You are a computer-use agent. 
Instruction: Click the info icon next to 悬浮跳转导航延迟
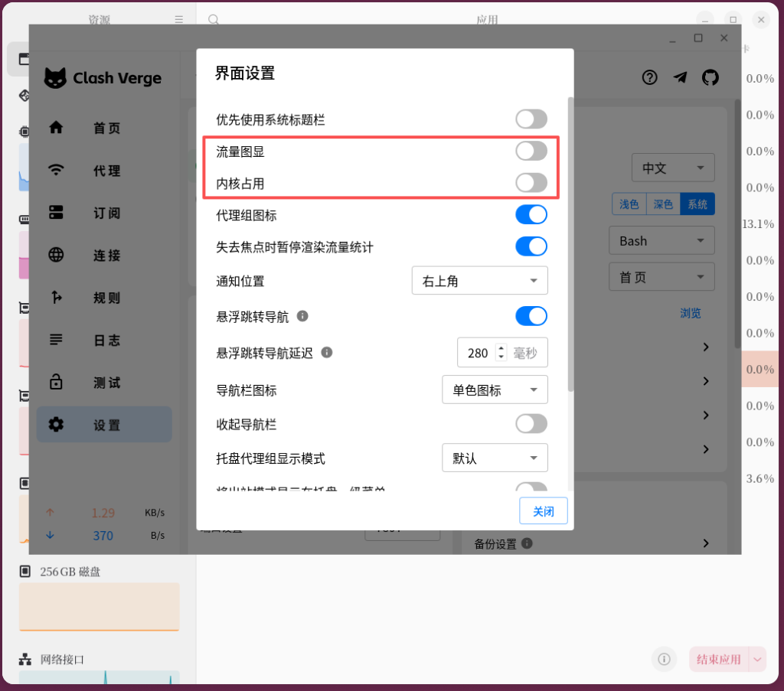[x=326, y=352]
